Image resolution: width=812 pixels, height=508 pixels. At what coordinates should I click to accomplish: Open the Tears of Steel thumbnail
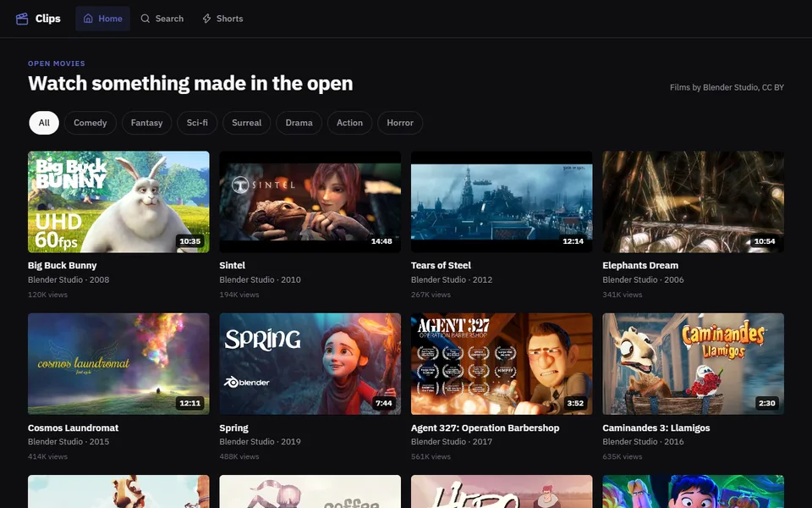[502, 202]
